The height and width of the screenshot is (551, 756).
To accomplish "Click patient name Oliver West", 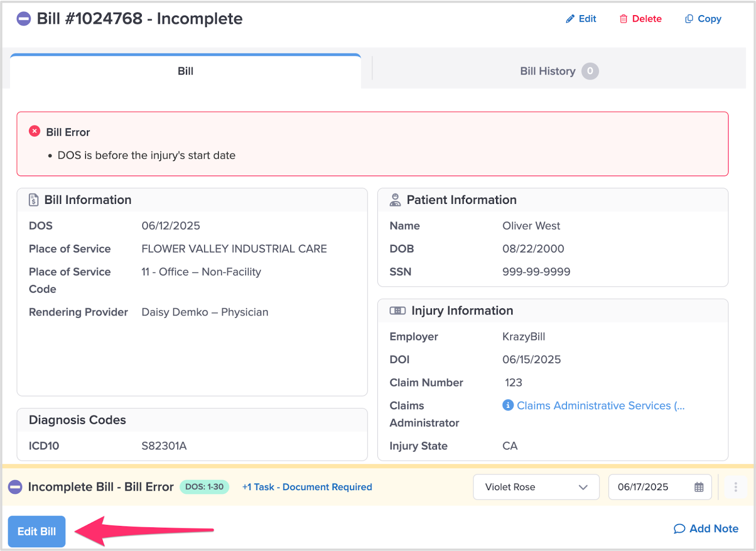I will [531, 226].
